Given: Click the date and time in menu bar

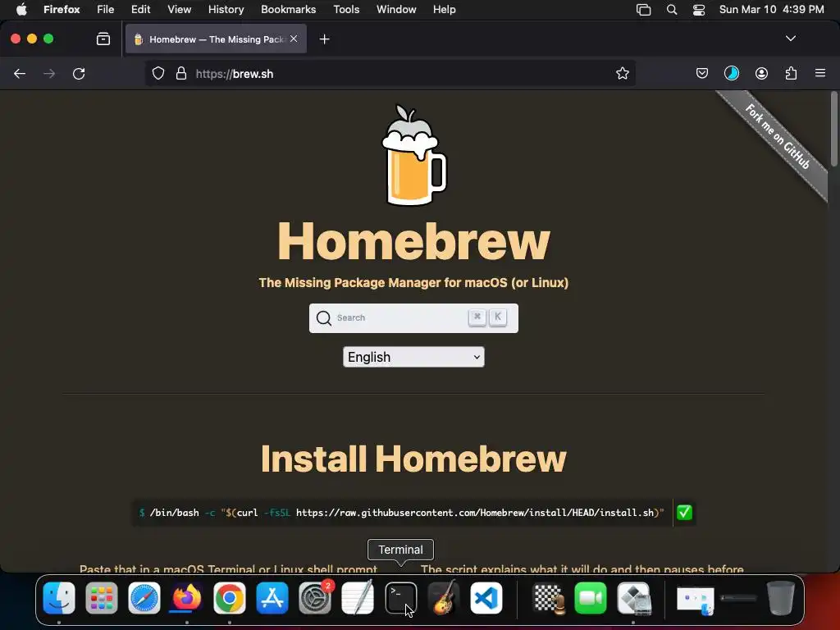Looking at the screenshot, I should (771, 10).
